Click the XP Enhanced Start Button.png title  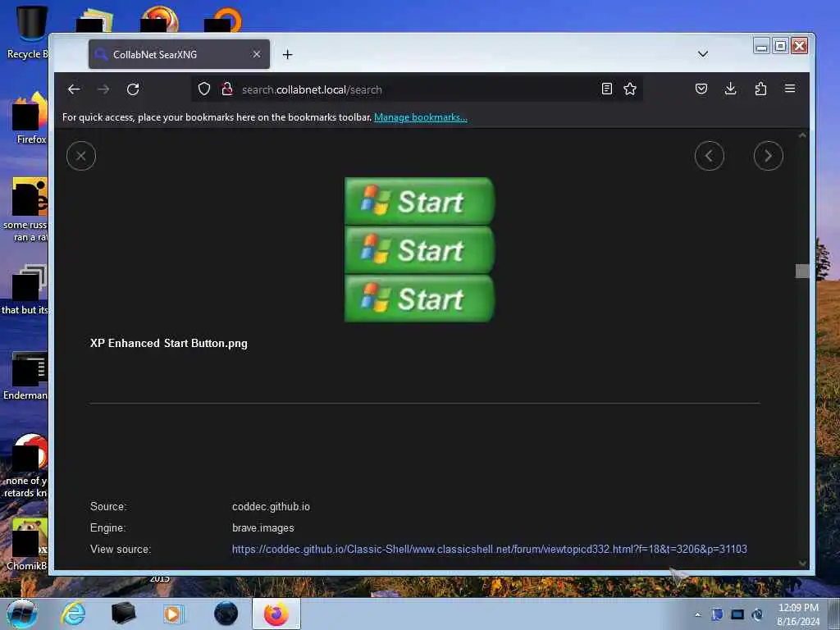pyautogui.click(x=169, y=344)
